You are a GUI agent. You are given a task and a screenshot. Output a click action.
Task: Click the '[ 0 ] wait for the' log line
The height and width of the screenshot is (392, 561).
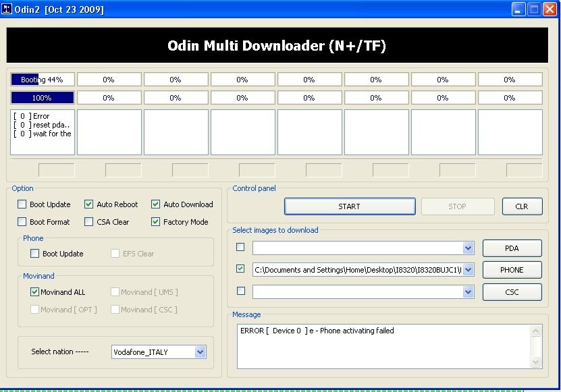click(43, 134)
